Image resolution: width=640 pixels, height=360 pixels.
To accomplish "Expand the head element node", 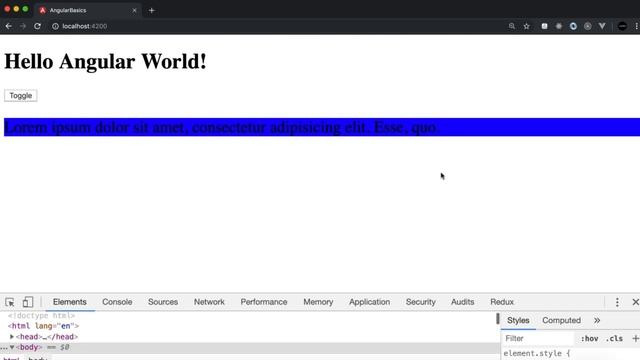I will 12,337.
